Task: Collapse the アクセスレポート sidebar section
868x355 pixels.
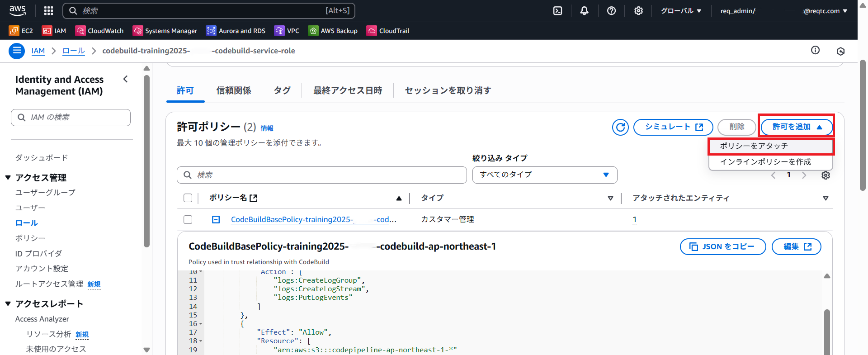Action: point(8,303)
